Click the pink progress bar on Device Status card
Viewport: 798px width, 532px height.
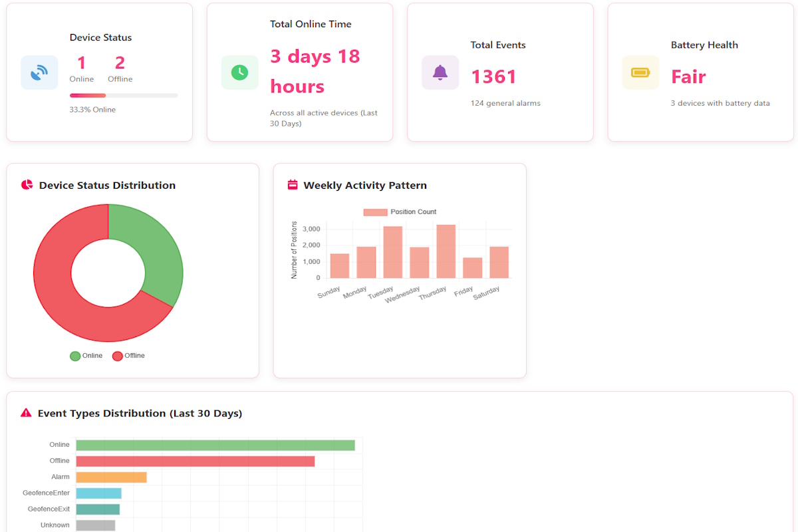[87, 95]
